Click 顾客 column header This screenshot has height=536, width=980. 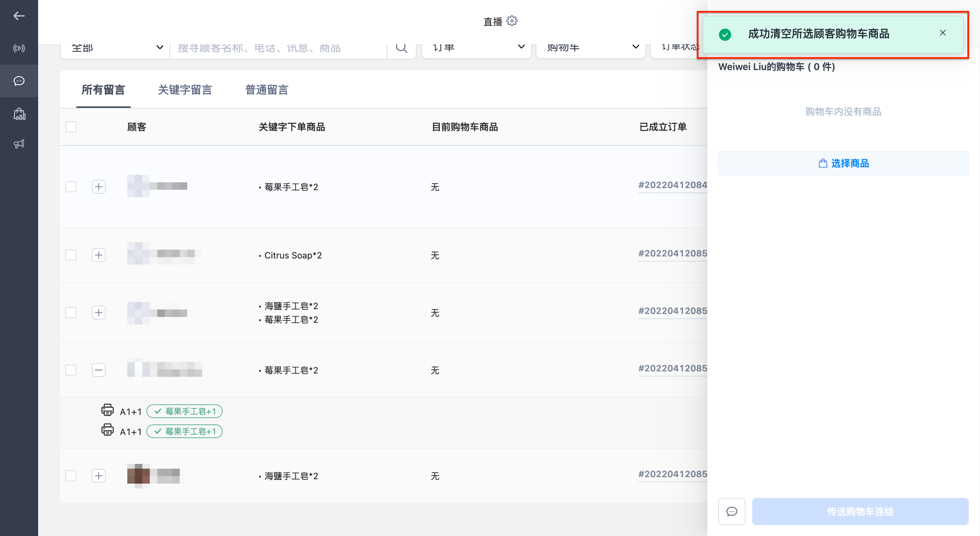[x=136, y=127]
